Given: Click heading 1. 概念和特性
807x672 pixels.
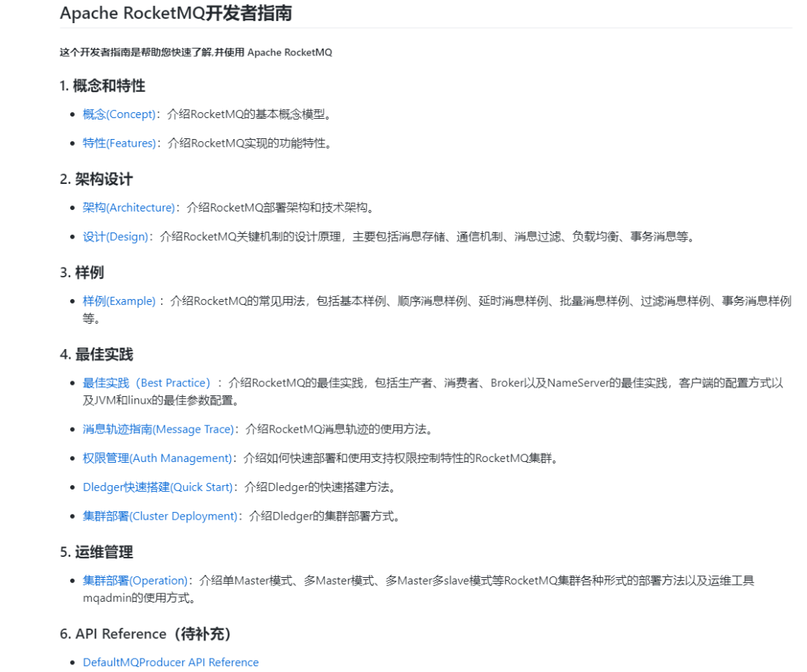Looking at the screenshot, I should point(102,85).
